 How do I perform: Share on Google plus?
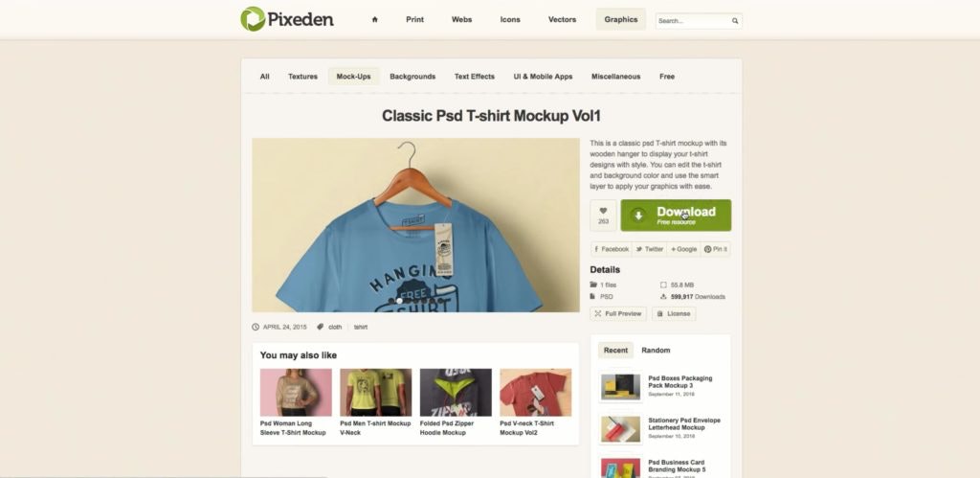(683, 249)
